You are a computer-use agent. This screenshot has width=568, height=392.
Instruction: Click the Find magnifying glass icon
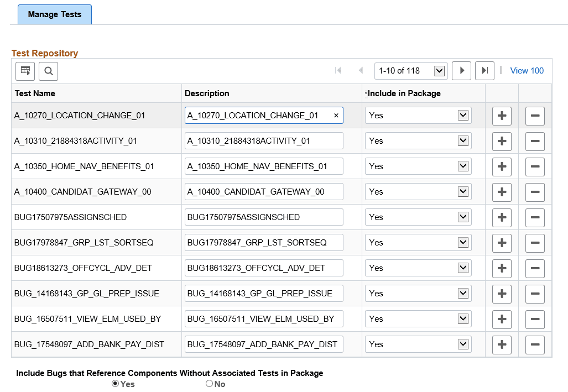[x=49, y=71]
